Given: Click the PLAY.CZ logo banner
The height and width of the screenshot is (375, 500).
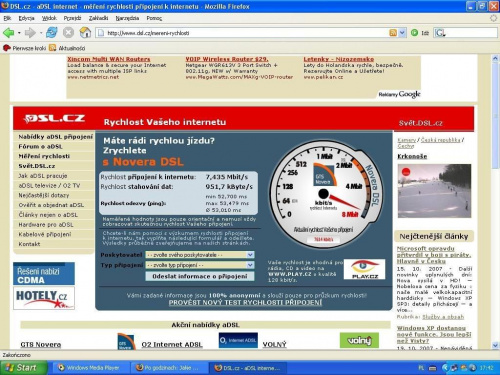Looking at the screenshot, I should pyautogui.click(x=364, y=269).
